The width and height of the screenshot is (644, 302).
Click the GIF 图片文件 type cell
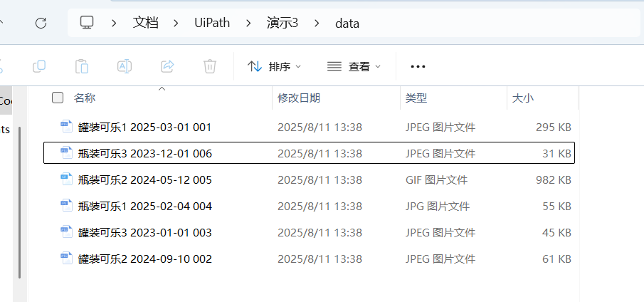click(x=436, y=180)
